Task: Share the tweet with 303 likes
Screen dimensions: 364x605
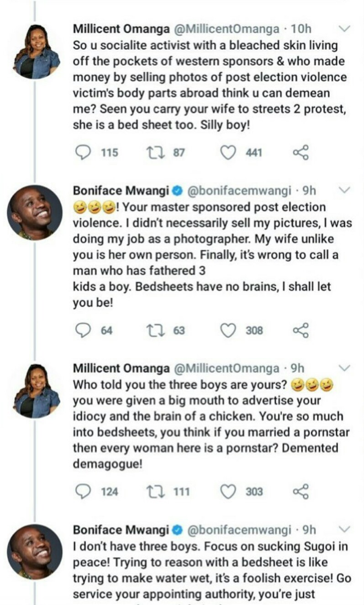Action: pyautogui.click(x=301, y=491)
